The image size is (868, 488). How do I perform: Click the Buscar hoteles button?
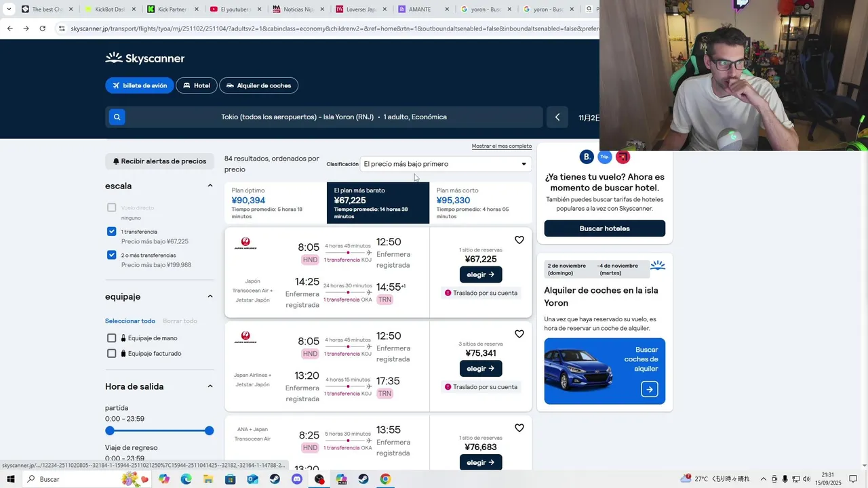coord(604,228)
